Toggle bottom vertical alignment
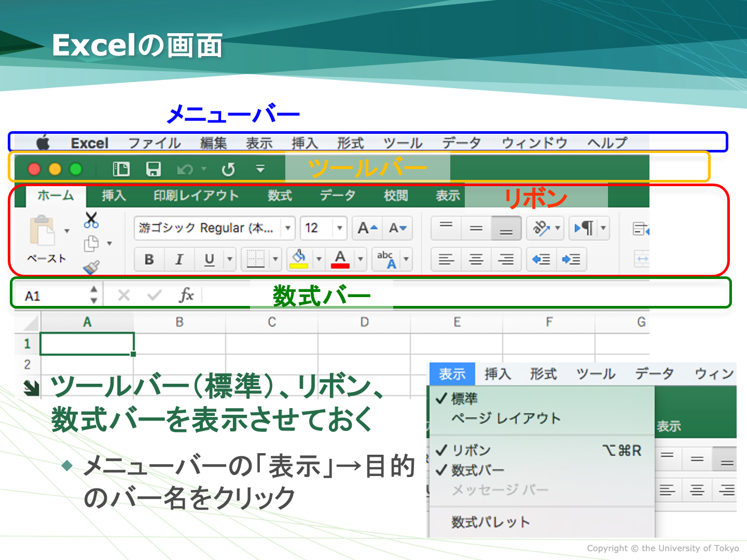 [506, 228]
